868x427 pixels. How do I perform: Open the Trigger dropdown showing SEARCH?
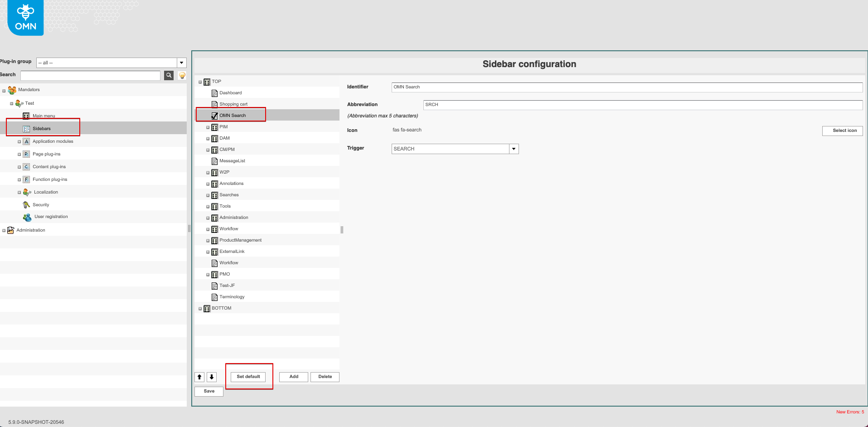[x=514, y=149]
